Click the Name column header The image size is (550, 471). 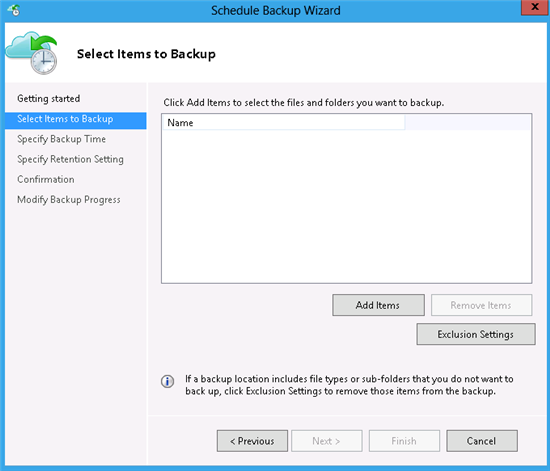[x=284, y=123]
